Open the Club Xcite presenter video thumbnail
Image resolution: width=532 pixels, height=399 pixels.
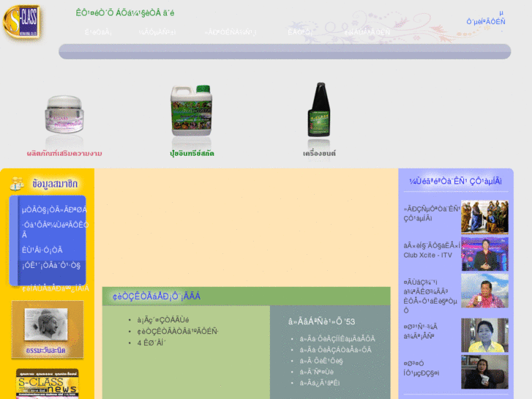point(484,253)
